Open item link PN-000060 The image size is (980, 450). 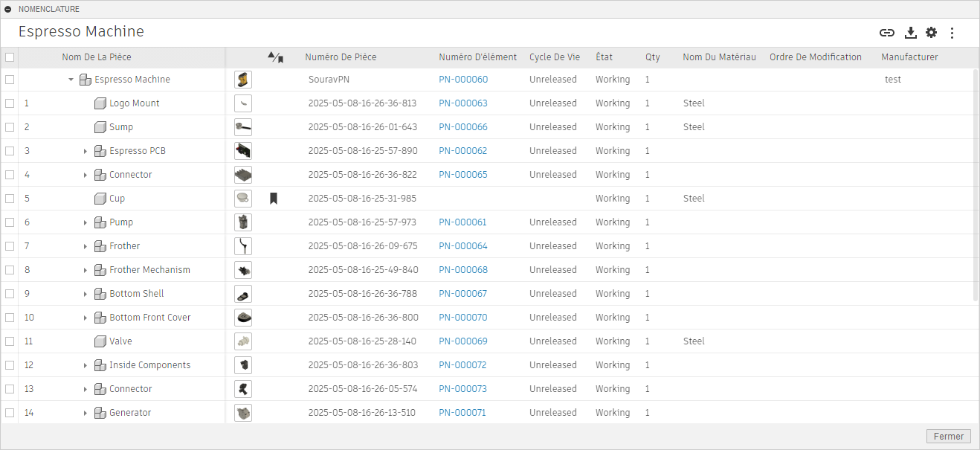[463, 80]
